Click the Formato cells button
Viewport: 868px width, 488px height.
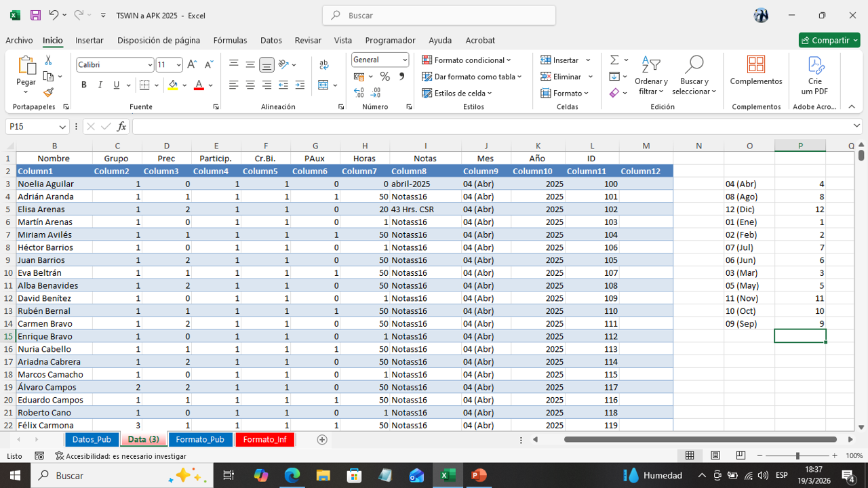[x=564, y=93]
